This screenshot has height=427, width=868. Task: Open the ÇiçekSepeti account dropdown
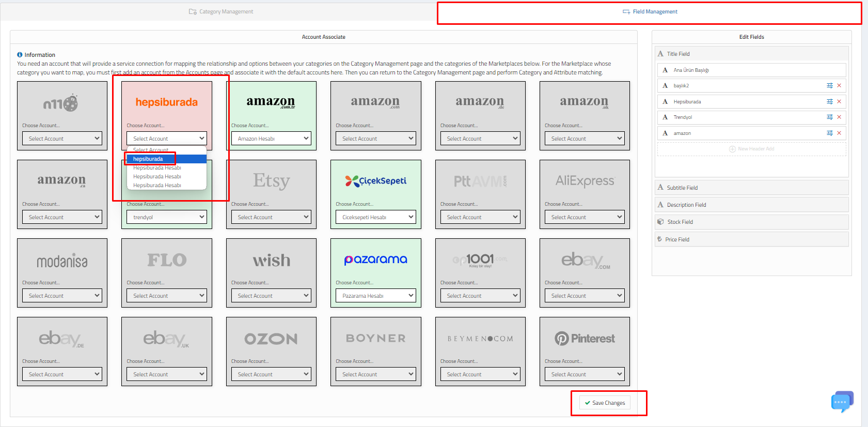point(375,217)
